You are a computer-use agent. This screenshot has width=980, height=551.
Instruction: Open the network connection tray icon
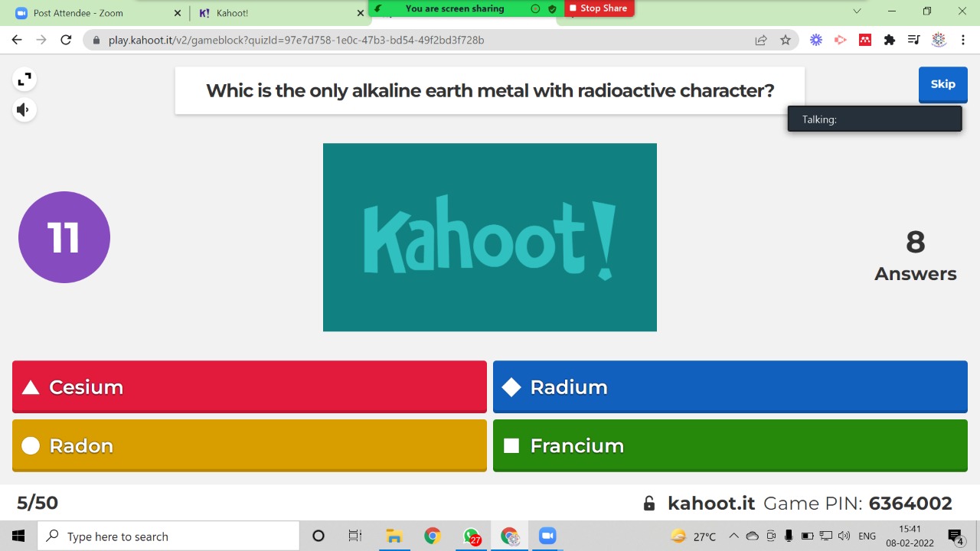826,536
